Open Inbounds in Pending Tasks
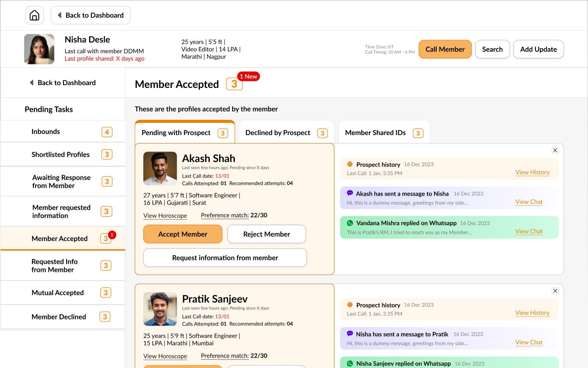 coord(63,131)
